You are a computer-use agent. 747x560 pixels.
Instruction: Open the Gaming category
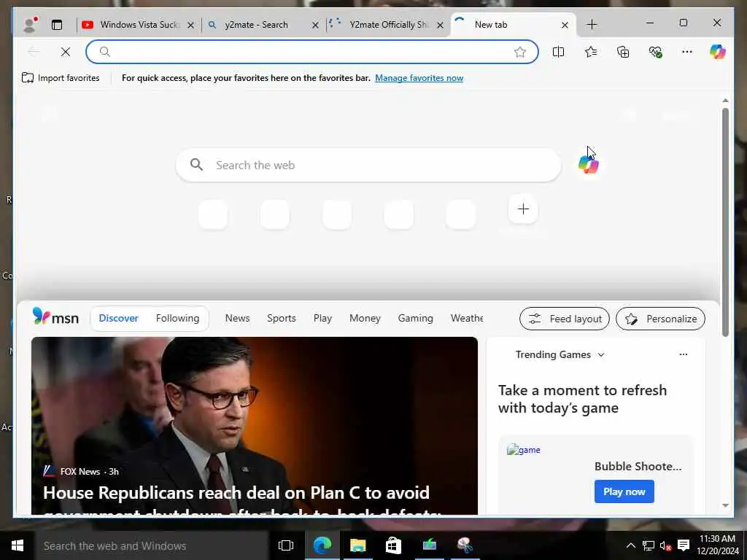tap(415, 318)
